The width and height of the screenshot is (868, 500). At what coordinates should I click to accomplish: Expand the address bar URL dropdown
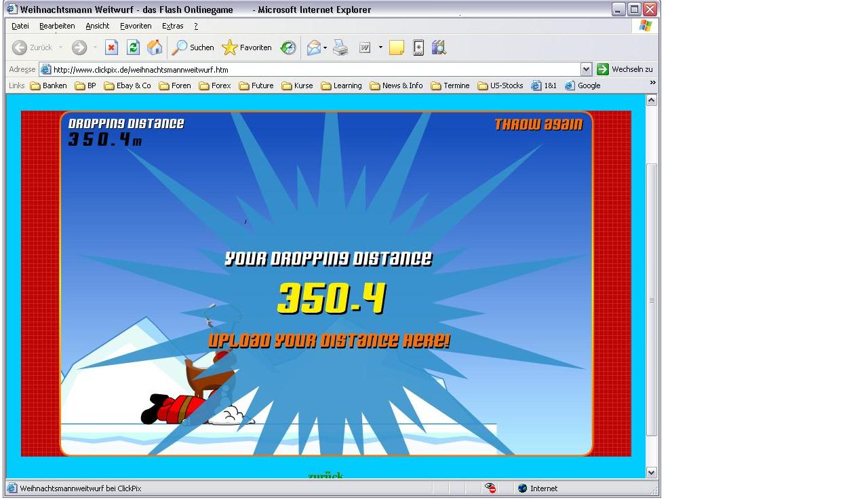click(x=586, y=69)
